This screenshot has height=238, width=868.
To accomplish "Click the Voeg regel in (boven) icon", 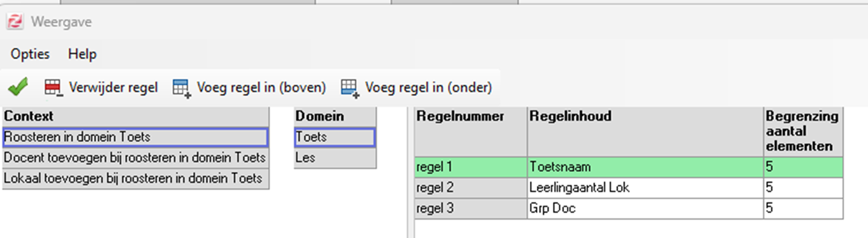I will click(182, 88).
